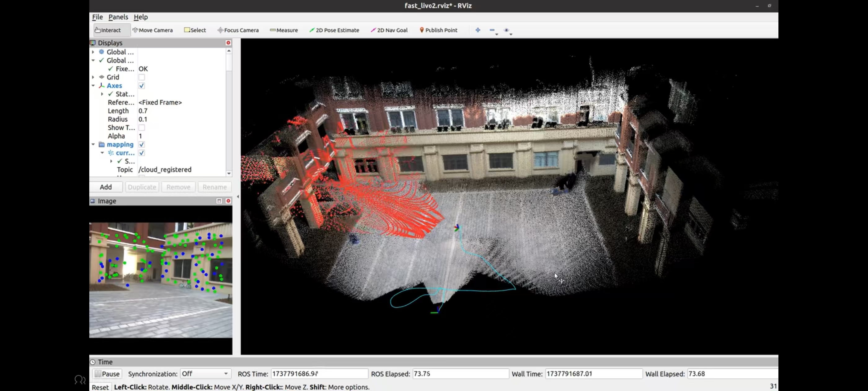
Task: Pick the Measure tool
Action: pyautogui.click(x=284, y=30)
